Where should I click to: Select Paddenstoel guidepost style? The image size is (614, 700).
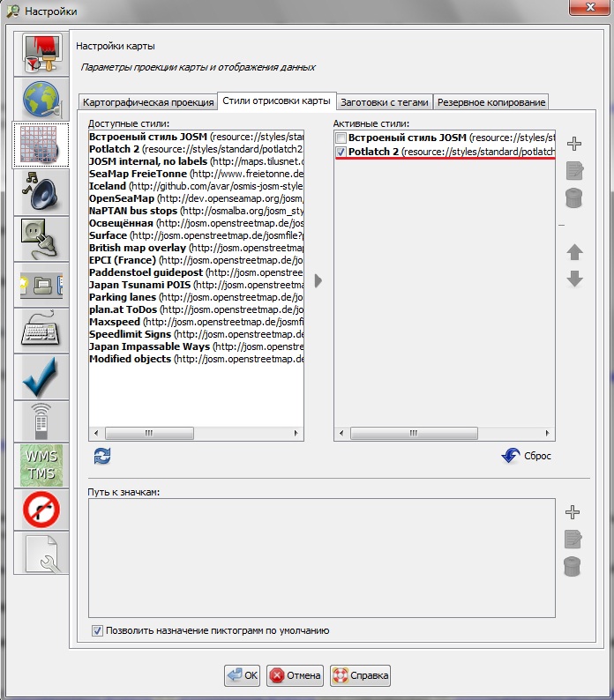(x=196, y=272)
